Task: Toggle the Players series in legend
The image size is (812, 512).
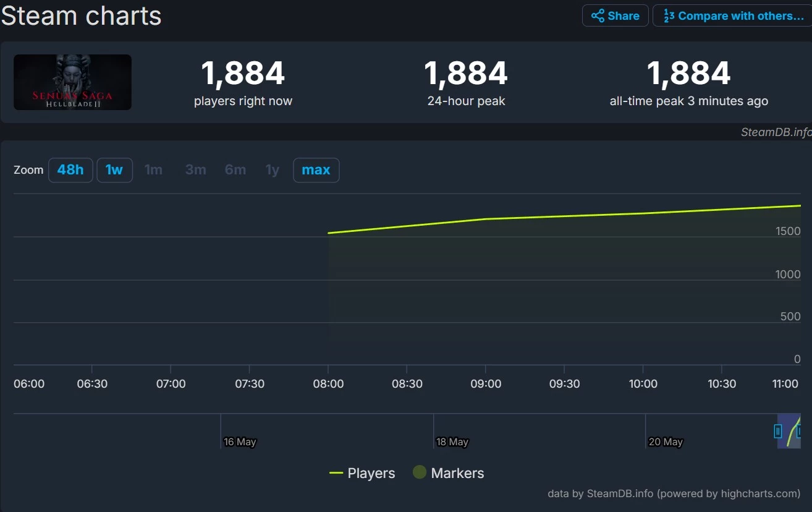Action: point(362,474)
